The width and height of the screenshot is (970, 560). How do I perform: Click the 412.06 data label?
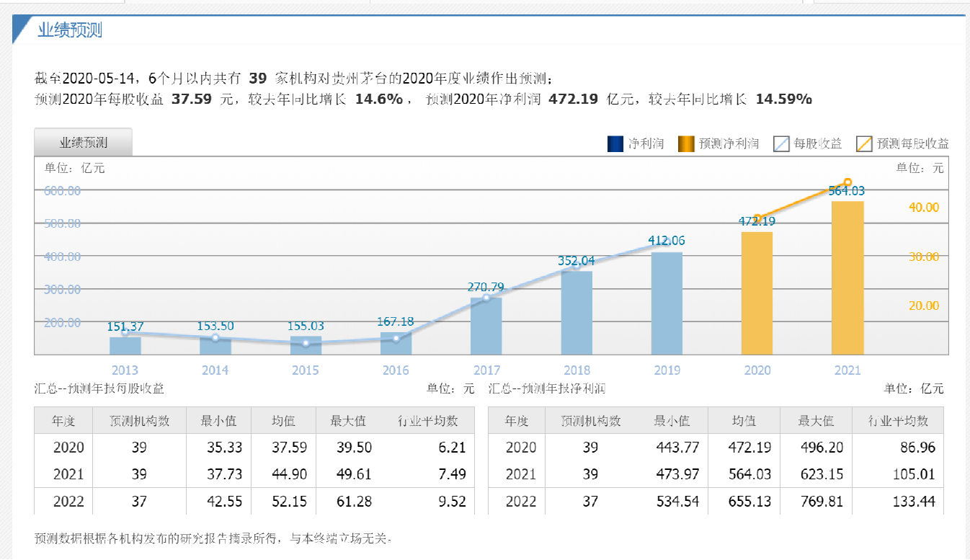coord(667,241)
